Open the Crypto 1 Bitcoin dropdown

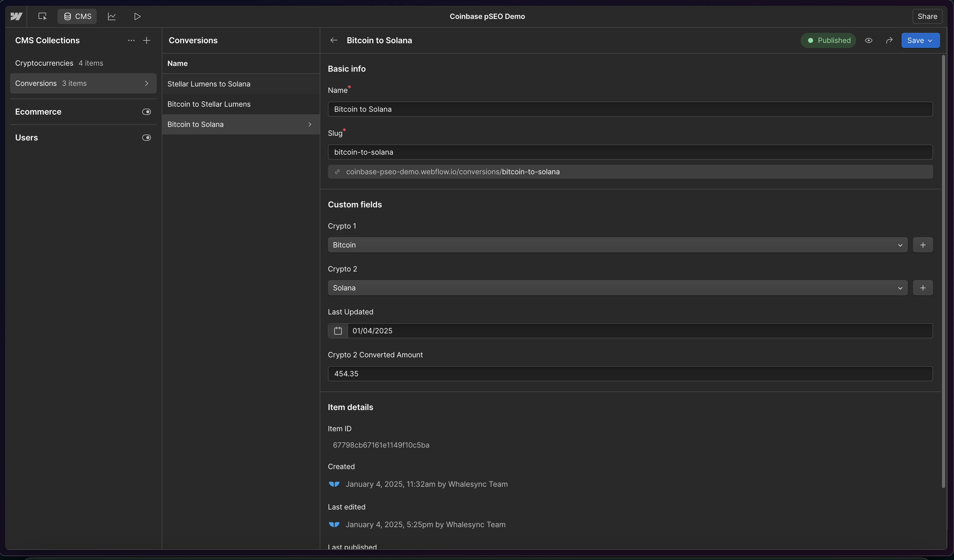click(617, 245)
